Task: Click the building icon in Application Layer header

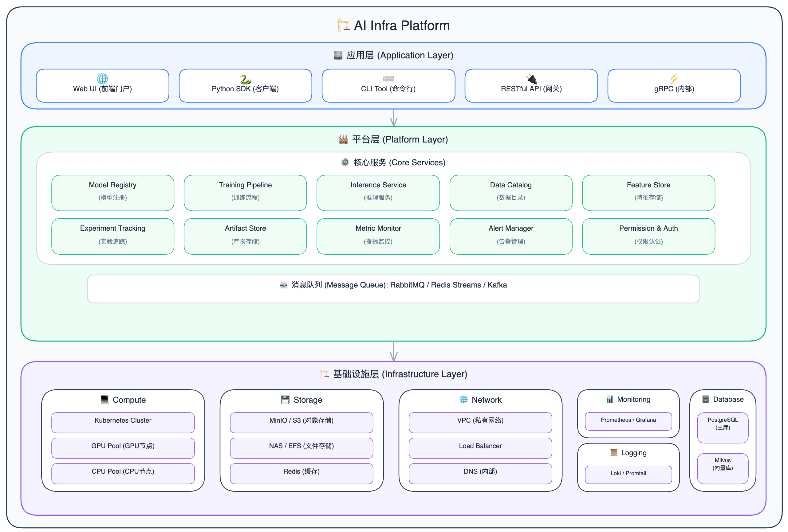Action: coord(338,55)
